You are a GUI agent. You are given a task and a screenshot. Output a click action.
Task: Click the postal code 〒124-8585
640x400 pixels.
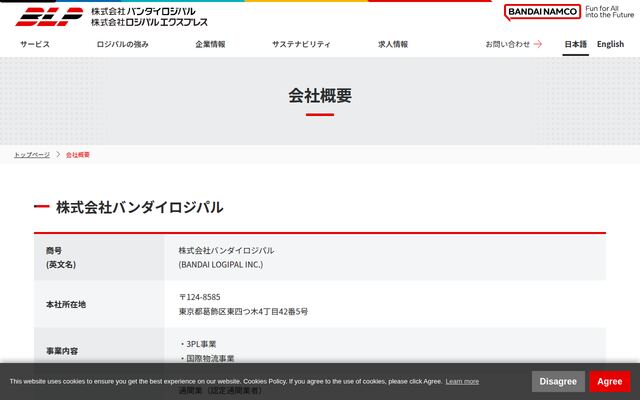[x=200, y=297]
